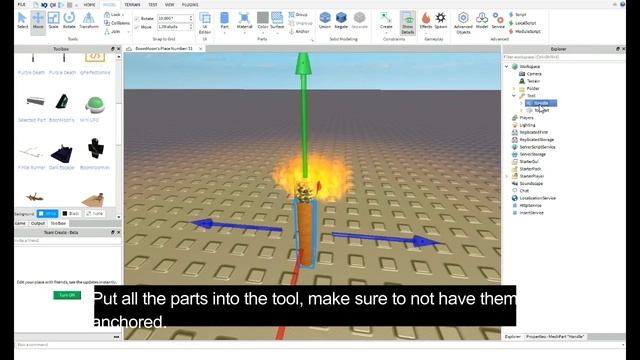The width and height of the screenshot is (640, 360).
Task: Select ReplicatedStorage in Explorer
Action: click(533, 140)
